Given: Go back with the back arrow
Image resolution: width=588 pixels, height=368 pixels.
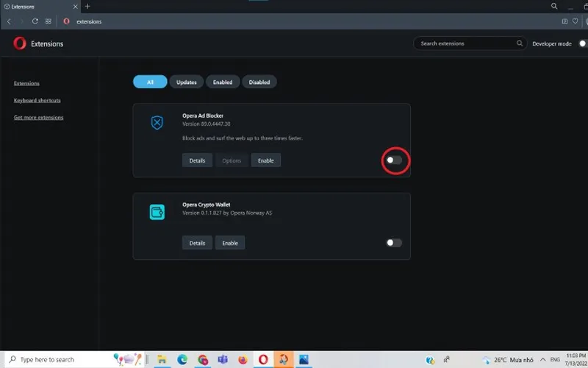Looking at the screenshot, I should [10, 21].
